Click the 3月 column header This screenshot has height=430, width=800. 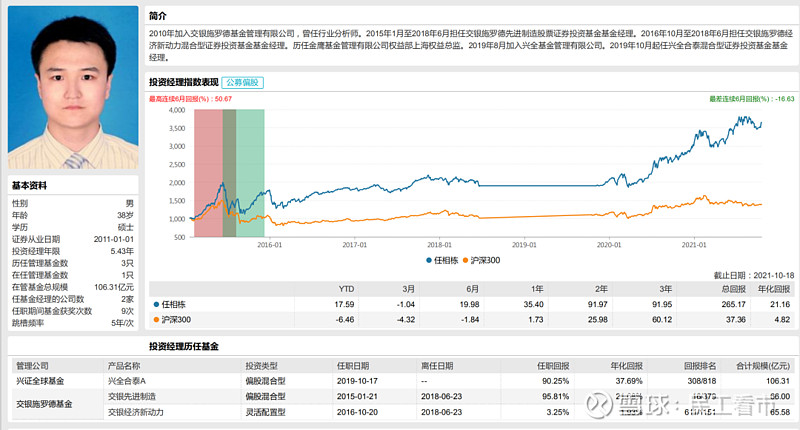click(x=408, y=289)
